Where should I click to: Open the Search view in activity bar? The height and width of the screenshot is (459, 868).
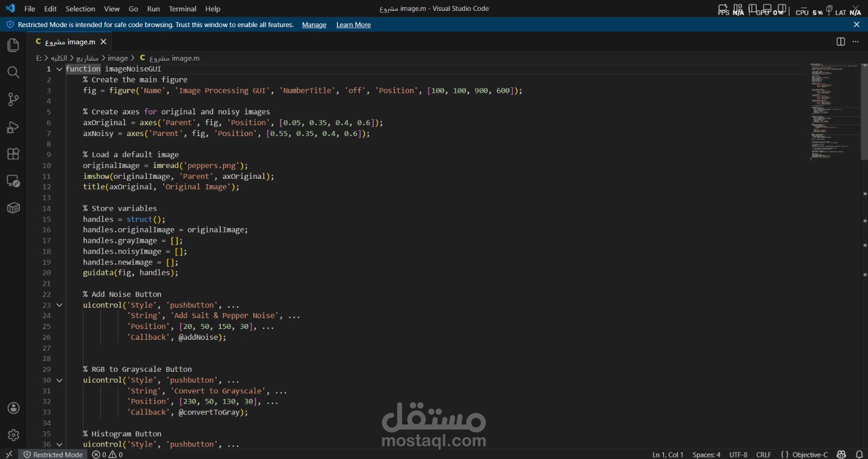click(13, 72)
